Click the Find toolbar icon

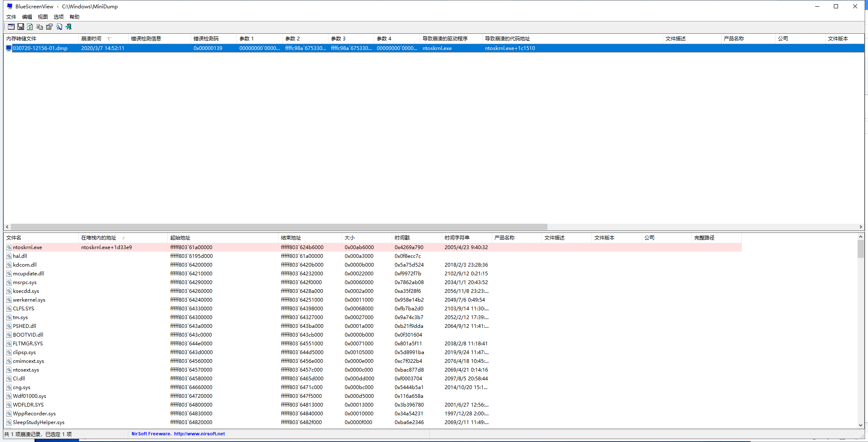[59, 26]
